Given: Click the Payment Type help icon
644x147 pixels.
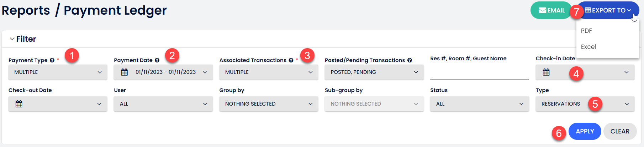Looking at the screenshot, I should pyautogui.click(x=52, y=60).
